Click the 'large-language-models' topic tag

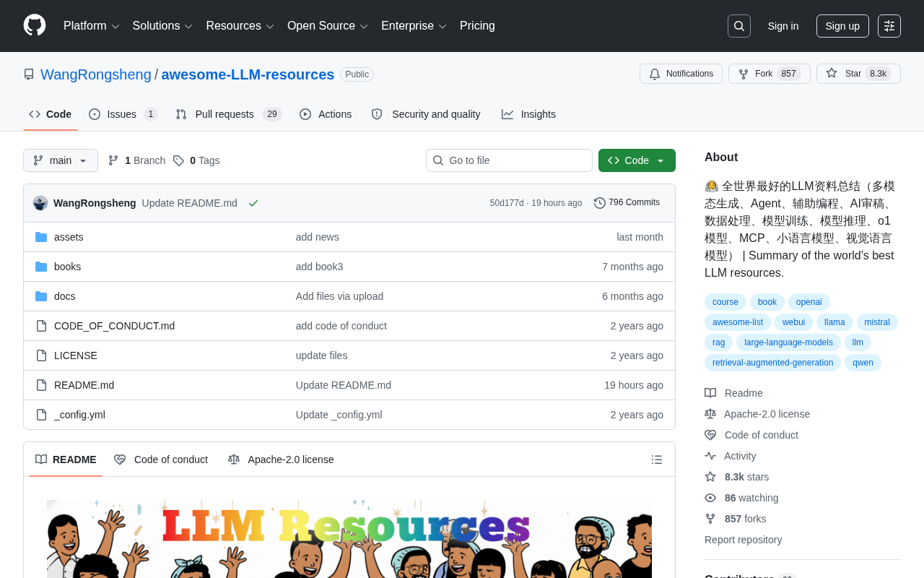coord(788,342)
